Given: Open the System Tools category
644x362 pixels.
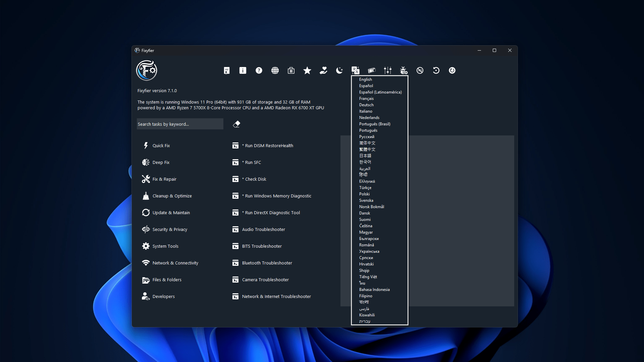Looking at the screenshot, I should 165,246.
